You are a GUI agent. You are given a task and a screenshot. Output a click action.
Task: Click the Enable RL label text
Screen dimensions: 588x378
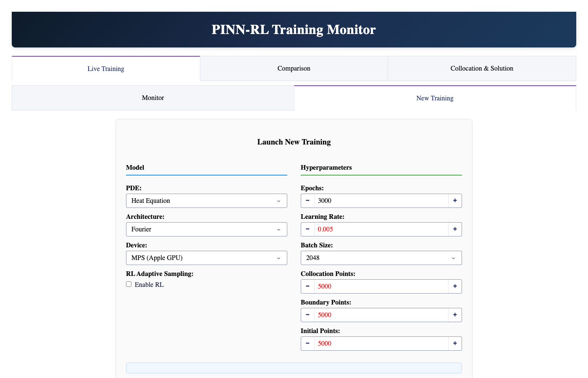coord(149,285)
